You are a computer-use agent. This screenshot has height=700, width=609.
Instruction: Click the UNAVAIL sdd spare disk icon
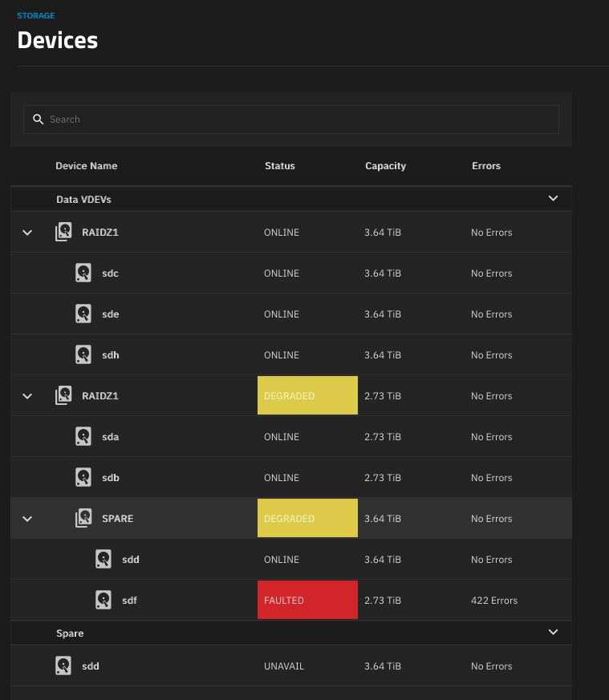point(63,666)
